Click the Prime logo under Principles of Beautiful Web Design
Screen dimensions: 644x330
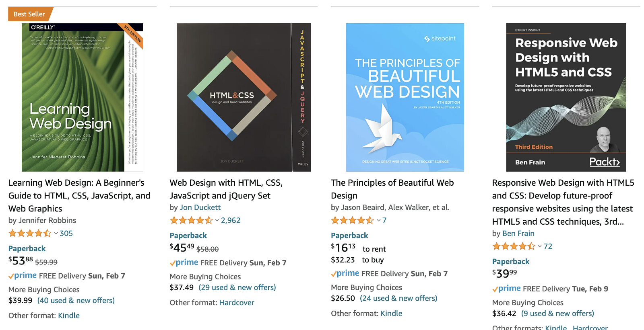click(345, 273)
